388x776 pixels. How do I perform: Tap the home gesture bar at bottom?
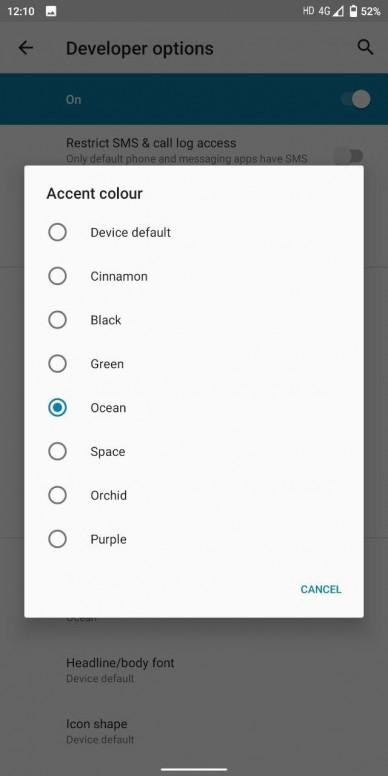[x=194, y=770]
